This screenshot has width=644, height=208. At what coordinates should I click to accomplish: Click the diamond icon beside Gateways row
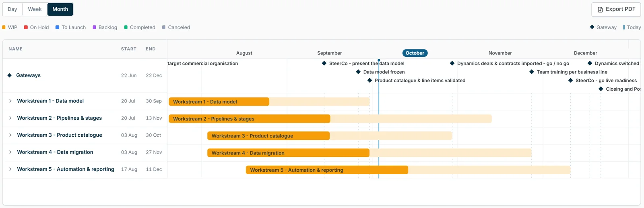tap(10, 75)
